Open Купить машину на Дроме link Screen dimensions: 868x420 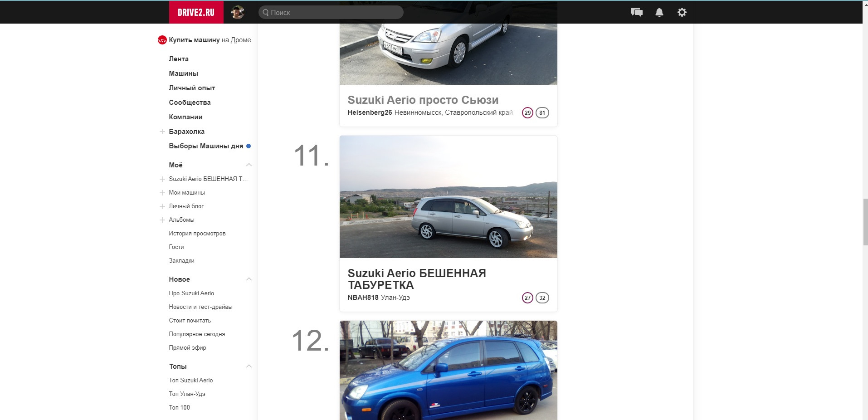point(210,40)
